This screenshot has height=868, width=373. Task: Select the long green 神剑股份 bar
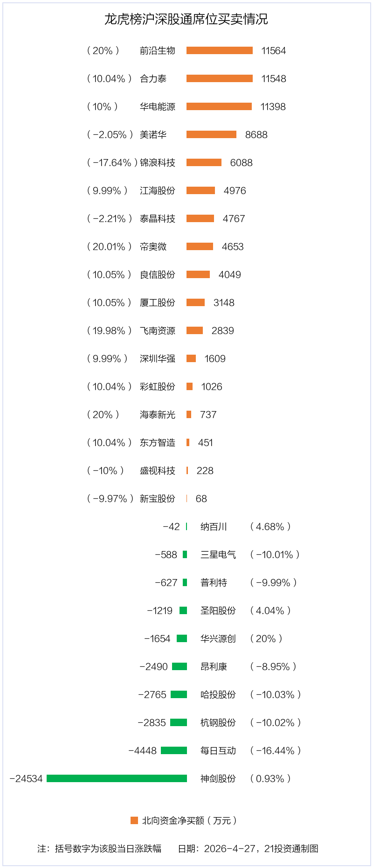(117, 778)
